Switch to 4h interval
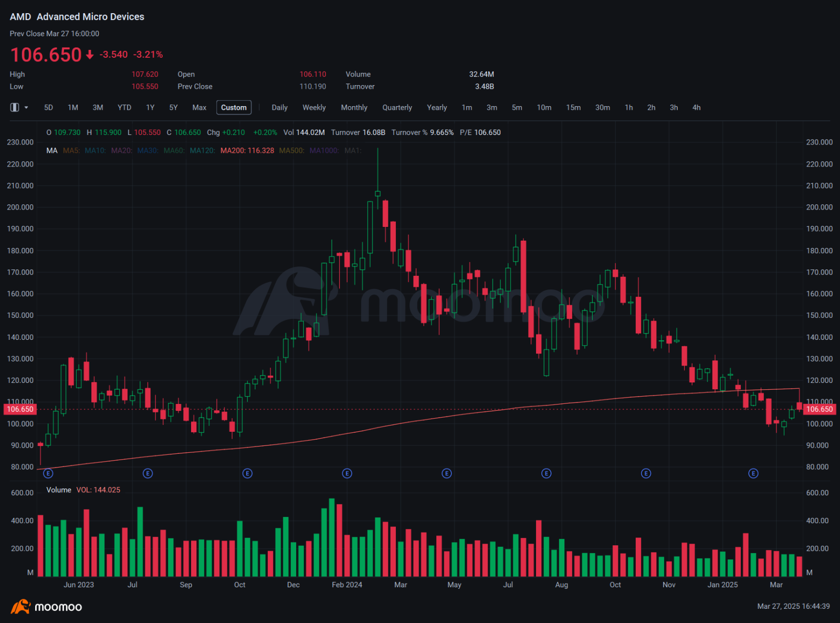Viewport: 840px width, 623px height. pos(696,108)
